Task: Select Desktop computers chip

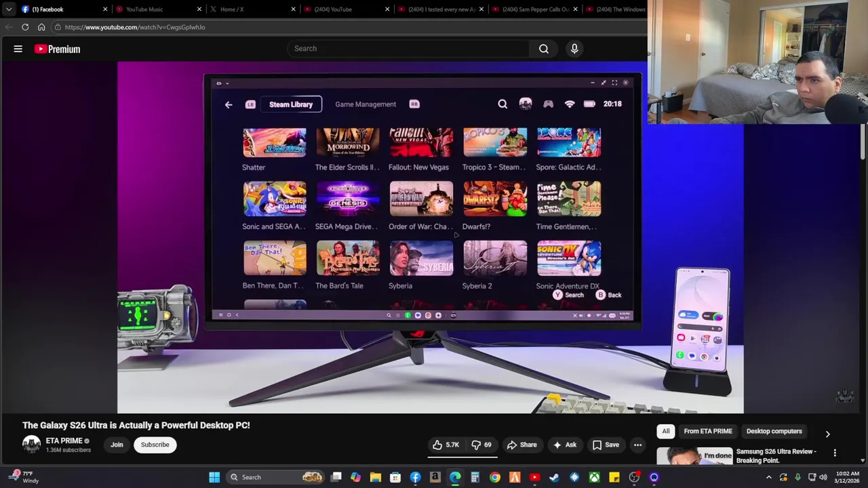Action: click(x=774, y=431)
